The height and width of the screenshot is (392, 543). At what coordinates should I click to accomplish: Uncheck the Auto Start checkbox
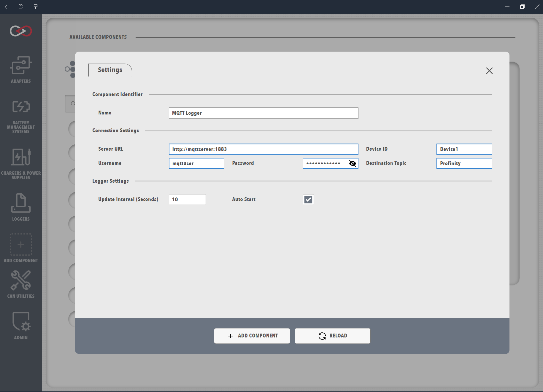308,200
